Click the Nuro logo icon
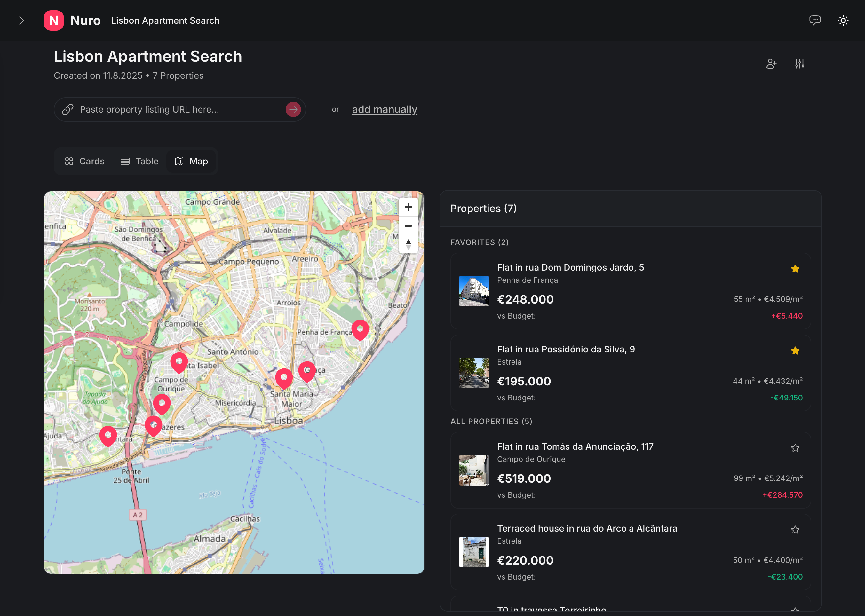The height and width of the screenshot is (616, 865). [53, 20]
